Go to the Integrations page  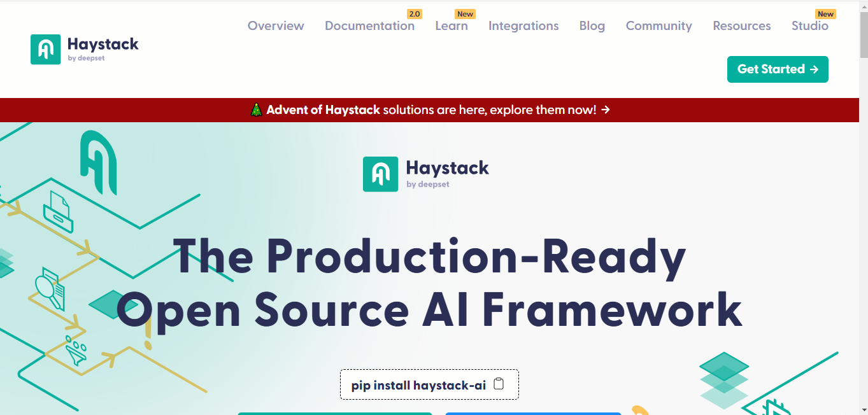[x=523, y=25]
